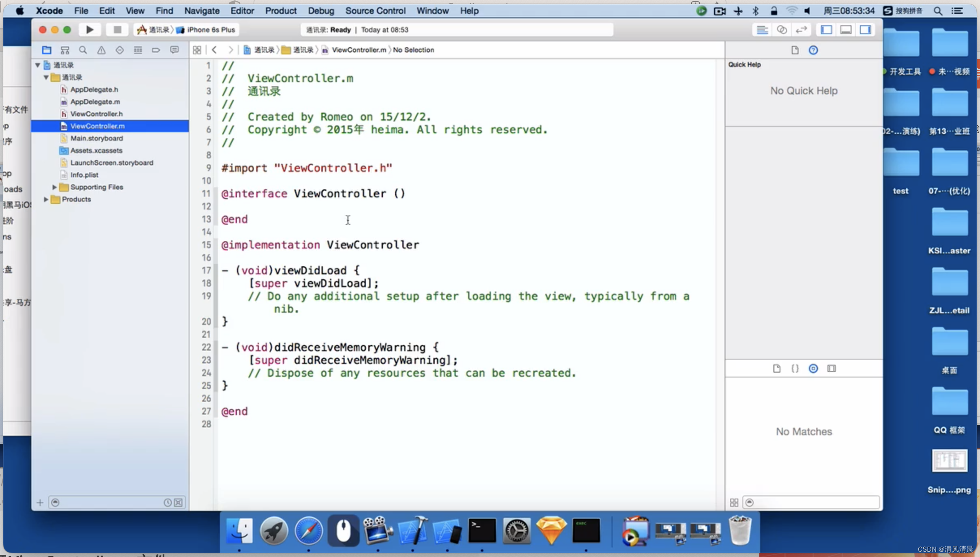This screenshot has width=980, height=557.
Task: Open the Report navigator tab
Action: point(174,50)
